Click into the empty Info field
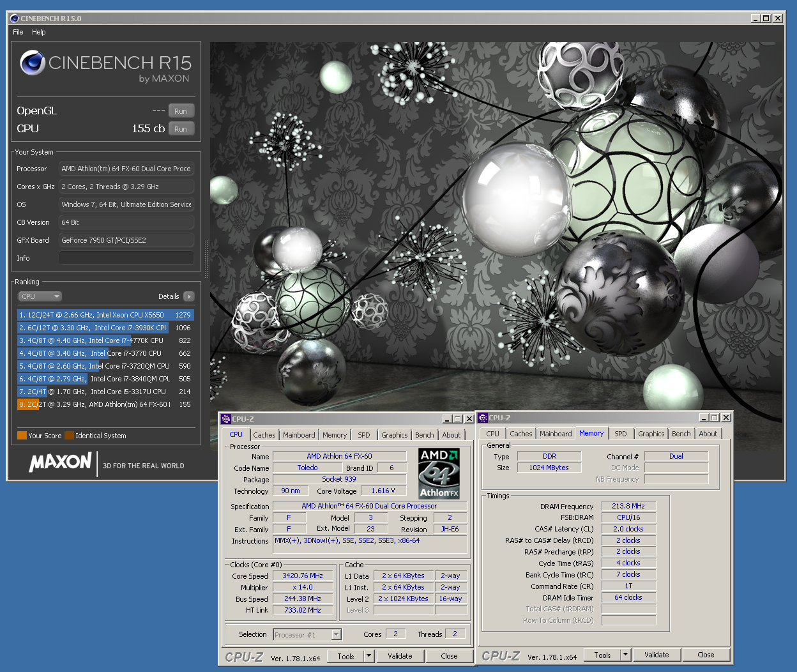 click(126, 258)
